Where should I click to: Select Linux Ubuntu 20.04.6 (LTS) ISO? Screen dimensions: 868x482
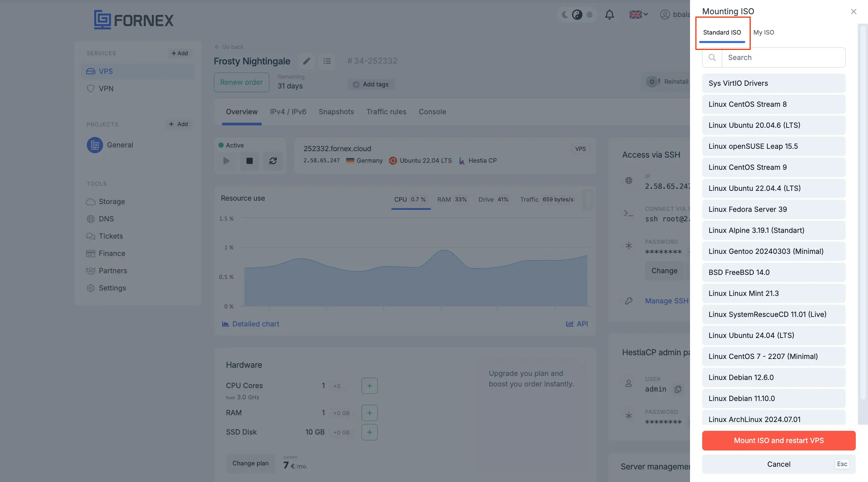pyautogui.click(x=774, y=125)
